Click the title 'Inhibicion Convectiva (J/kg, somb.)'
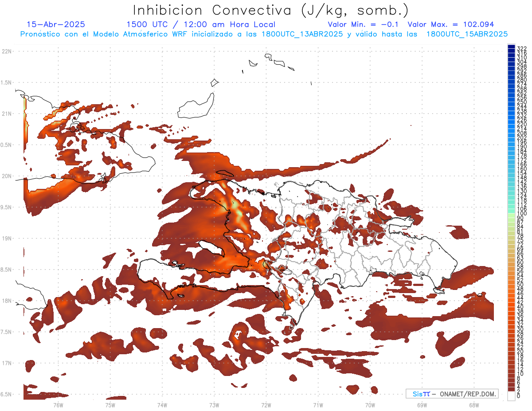Viewport: 532px width, 411px height. click(271, 10)
